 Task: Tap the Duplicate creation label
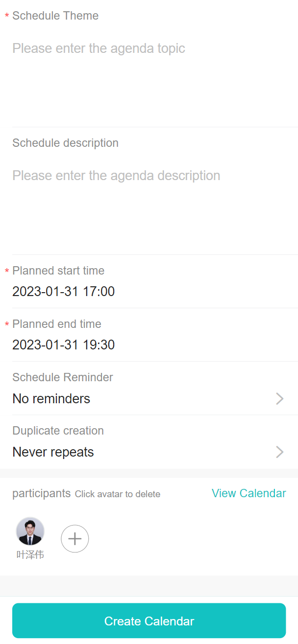click(x=58, y=431)
